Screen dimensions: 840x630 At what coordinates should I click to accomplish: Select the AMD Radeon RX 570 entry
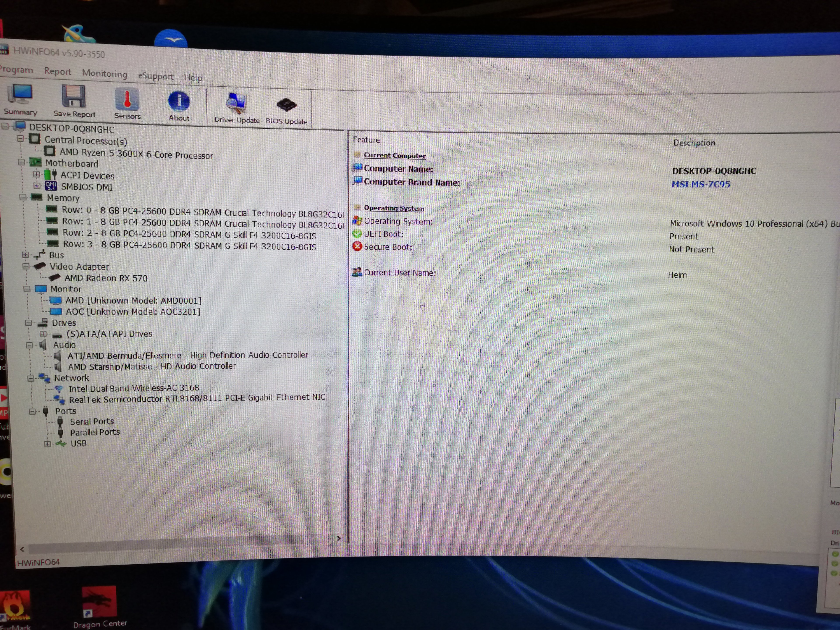pos(106,278)
